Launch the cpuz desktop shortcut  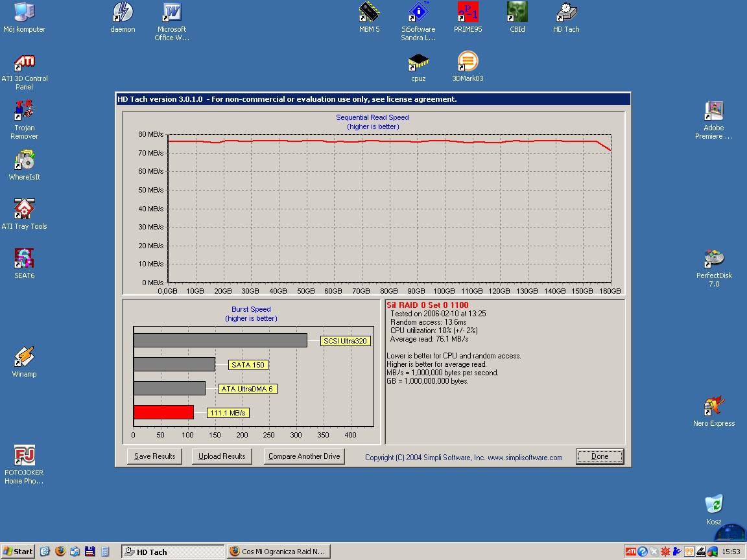click(x=418, y=67)
